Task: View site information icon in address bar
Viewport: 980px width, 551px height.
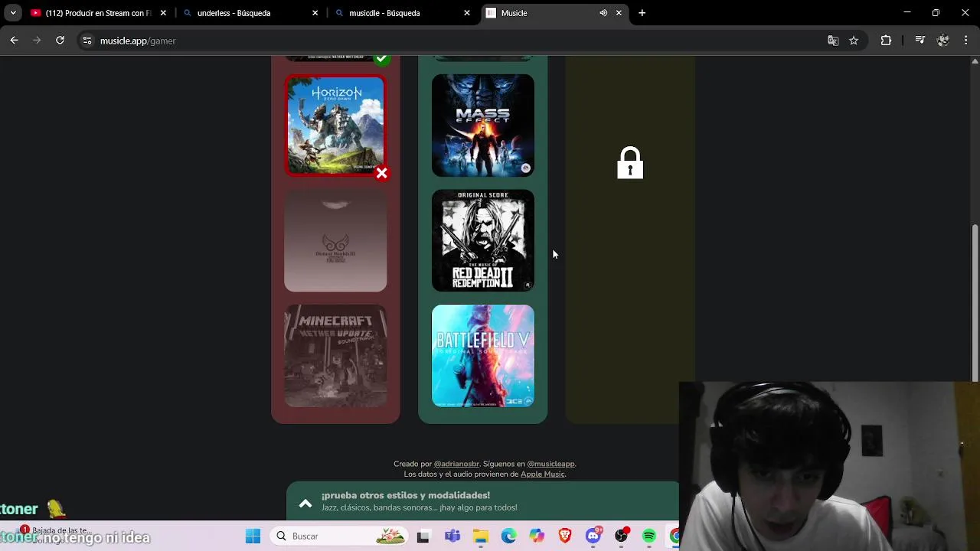Action: (x=87, y=41)
